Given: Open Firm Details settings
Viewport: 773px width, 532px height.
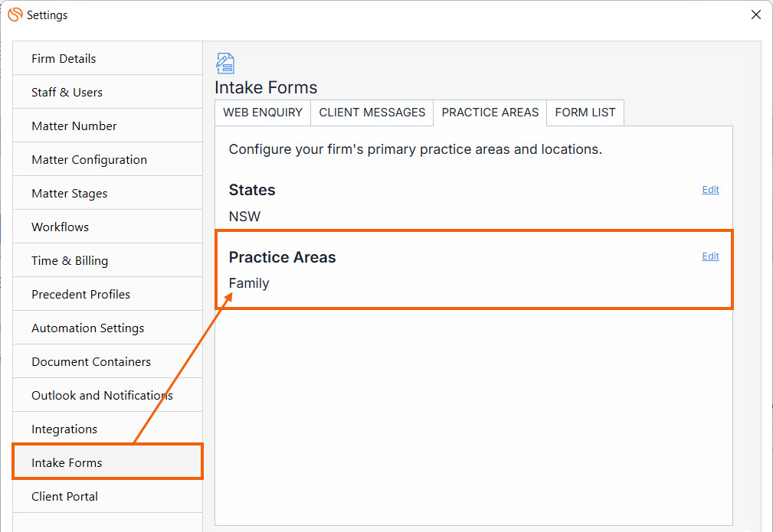Looking at the screenshot, I should [x=107, y=59].
